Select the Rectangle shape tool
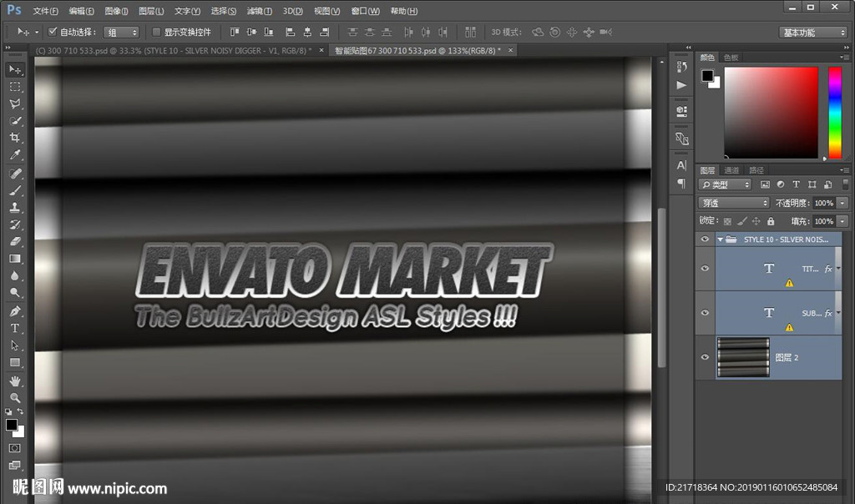This screenshot has height=504, width=855. [15, 362]
